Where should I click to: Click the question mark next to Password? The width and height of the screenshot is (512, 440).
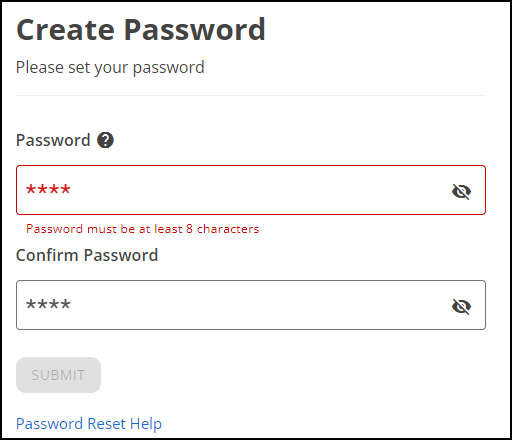[x=105, y=140]
